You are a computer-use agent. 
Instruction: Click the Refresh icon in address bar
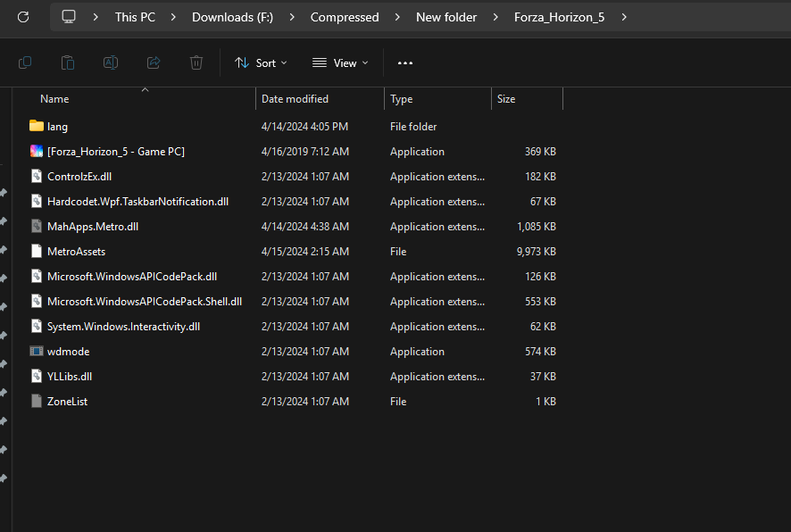tap(23, 17)
